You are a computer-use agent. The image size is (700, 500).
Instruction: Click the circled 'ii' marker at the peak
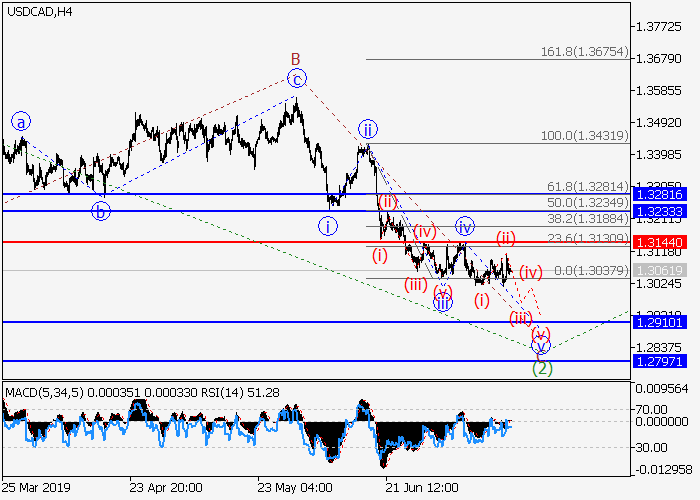pyautogui.click(x=369, y=129)
